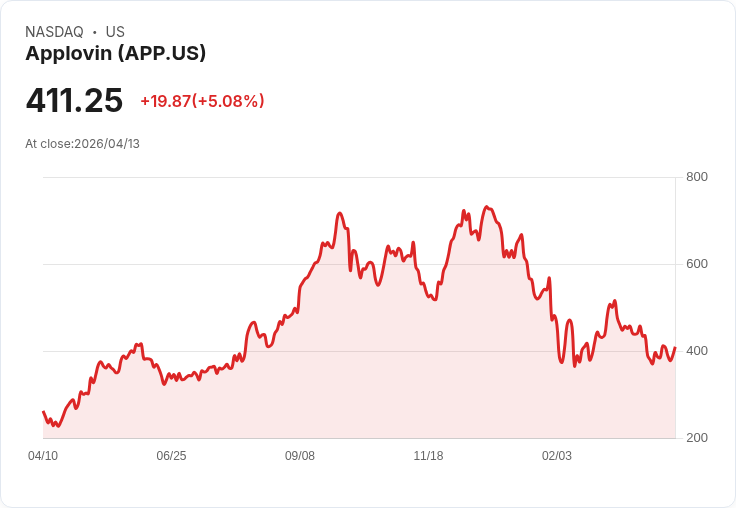The image size is (736, 508).
Task: Select the 11/18 date on x-axis
Action: [x=428, y=456]
